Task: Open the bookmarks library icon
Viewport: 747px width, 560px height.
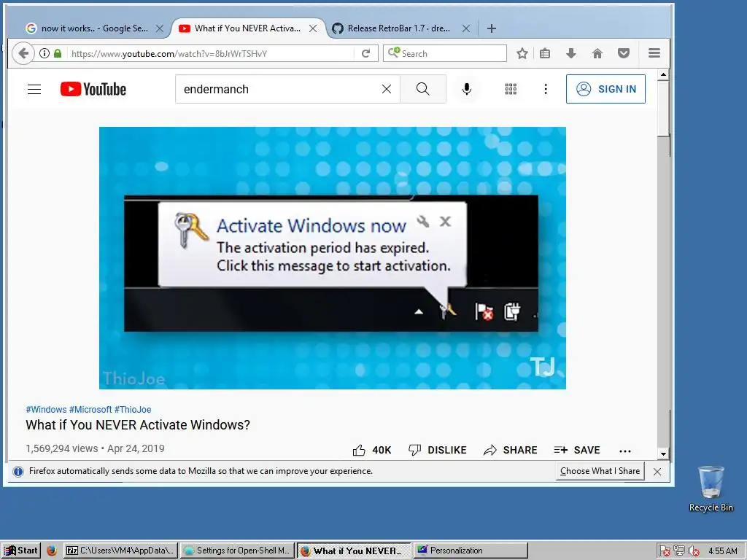Action: coord(545,53)
